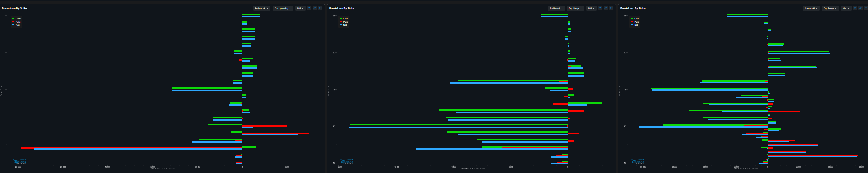Click the link icon in the Exp: Upcoming panel
Screen dimensions: 868x173
click(315, 8)
